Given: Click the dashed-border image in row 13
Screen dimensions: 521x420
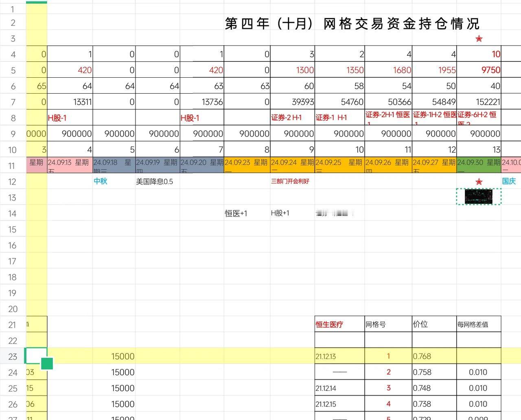Looking at the screenshot, I should tap(479, 197).
